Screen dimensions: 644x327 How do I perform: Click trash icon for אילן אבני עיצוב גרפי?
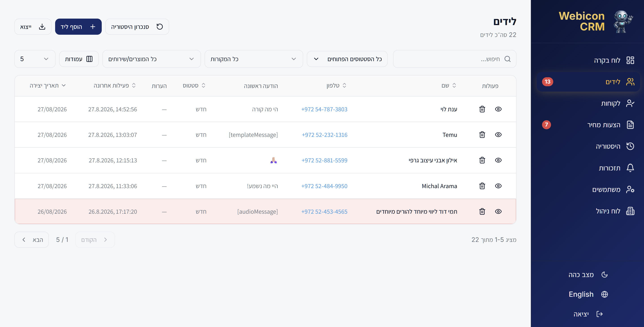pyautogui.click(x=482, y=160)
